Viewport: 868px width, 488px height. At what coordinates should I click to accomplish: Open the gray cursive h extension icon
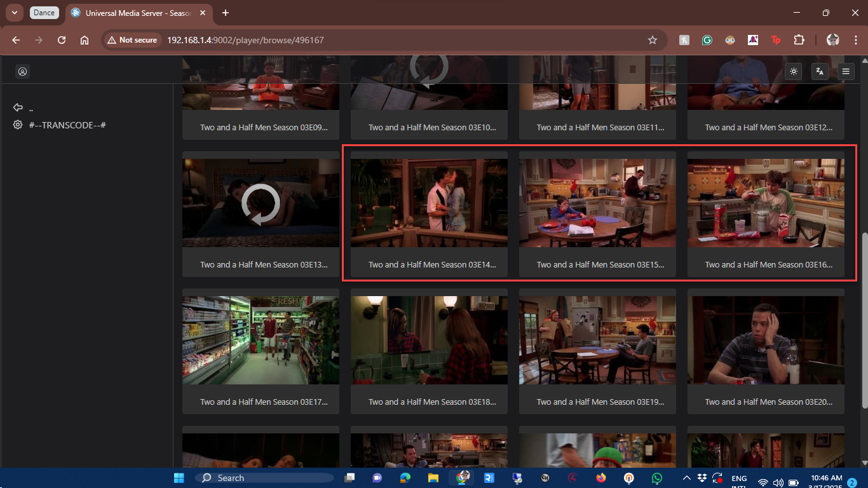684,40
